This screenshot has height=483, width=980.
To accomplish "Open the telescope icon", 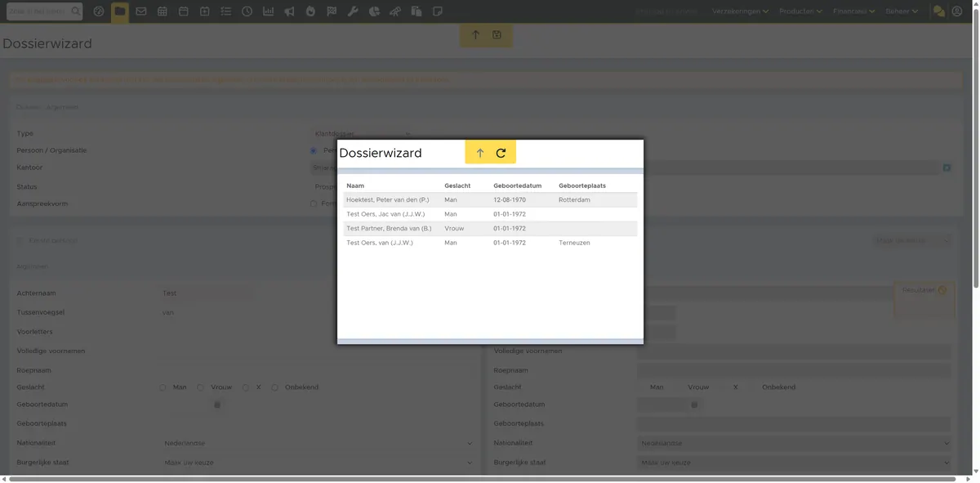I will tap(395, 11).
